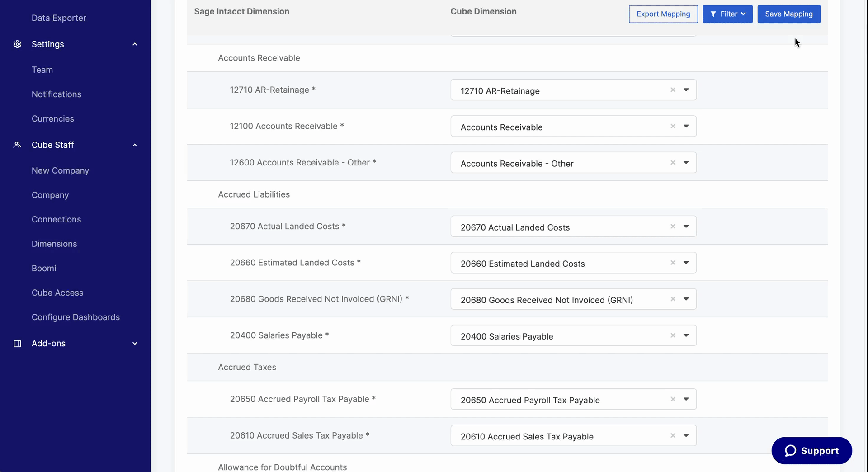The width and height of the screenshot is (868, 472).
Task: Click the Allowance for Doubtful Accounts header
Action: [x=283, y=467]
